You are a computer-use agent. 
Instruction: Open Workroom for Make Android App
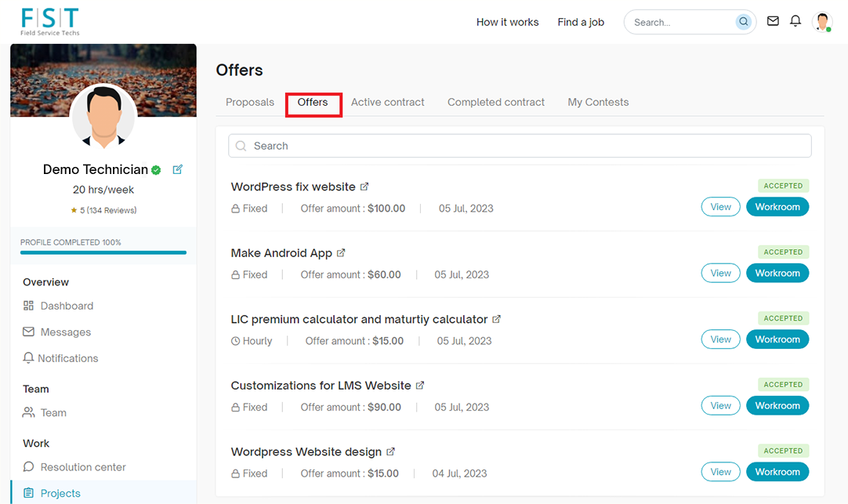tap(777, 273)
